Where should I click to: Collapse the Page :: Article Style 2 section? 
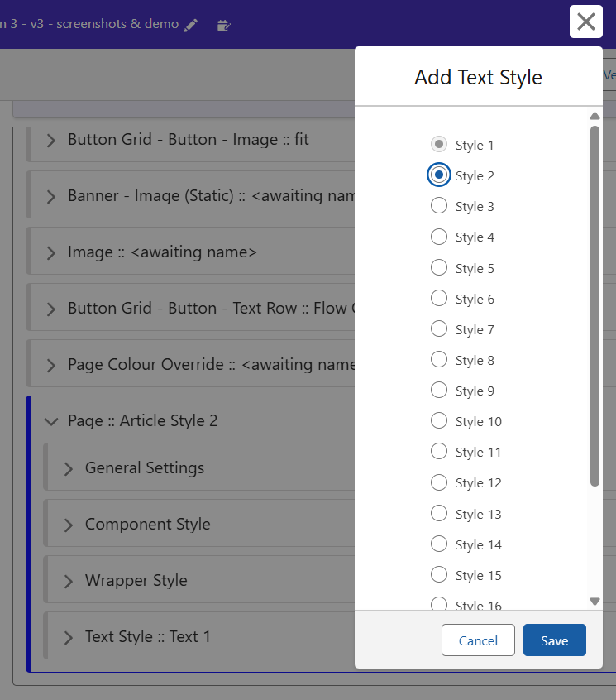click(51, 421)
